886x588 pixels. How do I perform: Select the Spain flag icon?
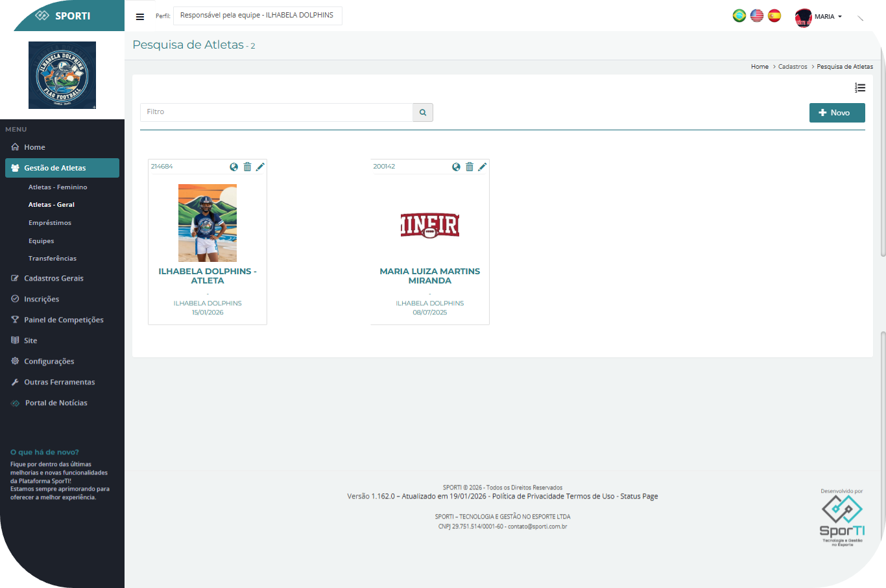pyautogui.click(x=774, y=16)
